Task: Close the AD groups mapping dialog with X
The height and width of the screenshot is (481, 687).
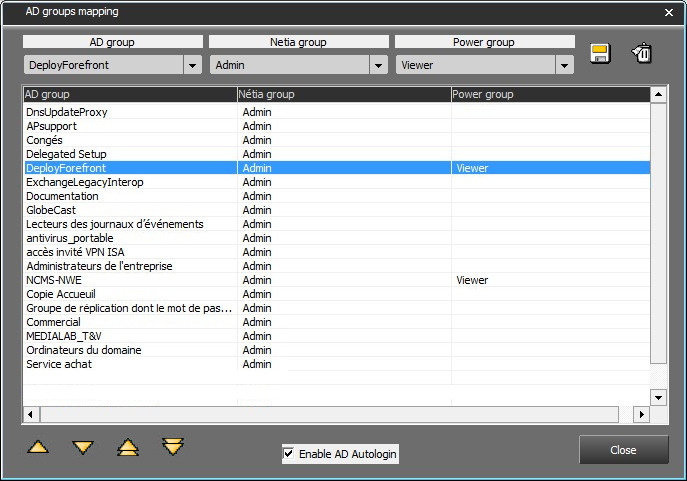Action: pos(669,12)
